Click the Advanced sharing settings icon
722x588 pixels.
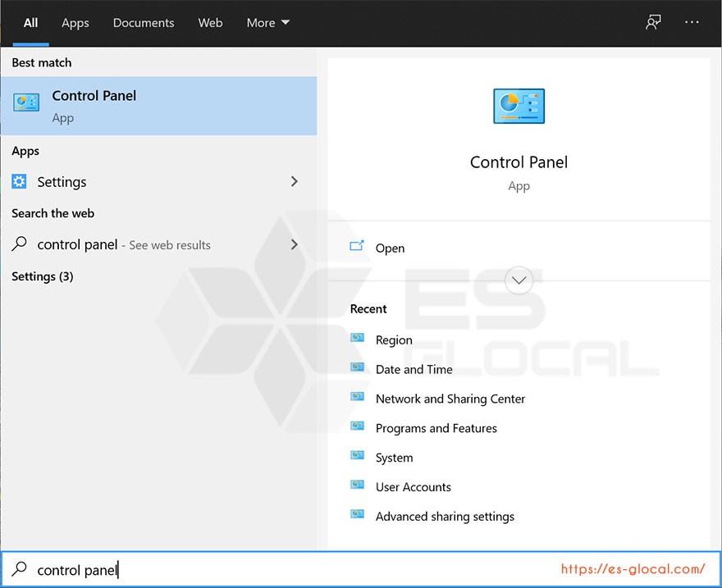[x=358, y=515]
